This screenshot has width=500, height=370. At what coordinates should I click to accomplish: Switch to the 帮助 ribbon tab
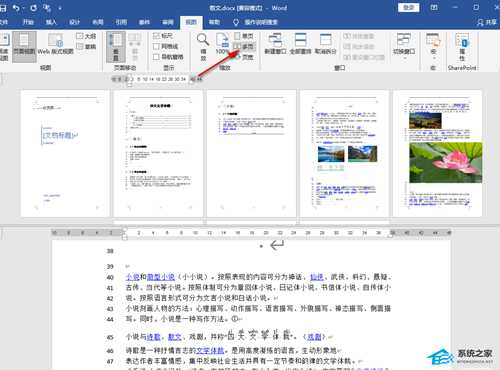(214, 22)
